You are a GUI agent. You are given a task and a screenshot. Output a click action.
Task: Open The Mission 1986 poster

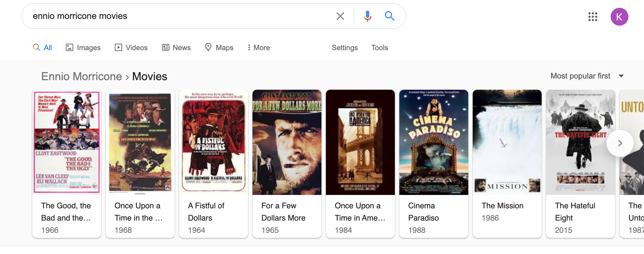click(507, 142)
